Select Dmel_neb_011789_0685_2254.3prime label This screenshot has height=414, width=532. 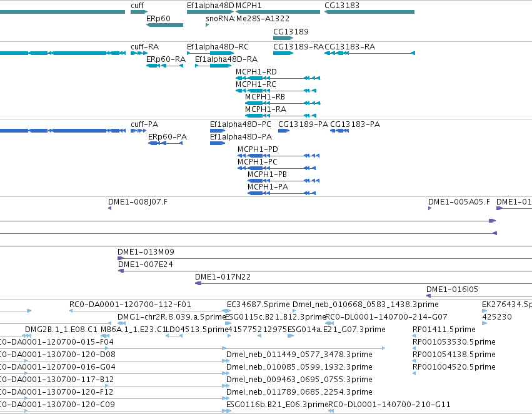[x=299, y=392]
